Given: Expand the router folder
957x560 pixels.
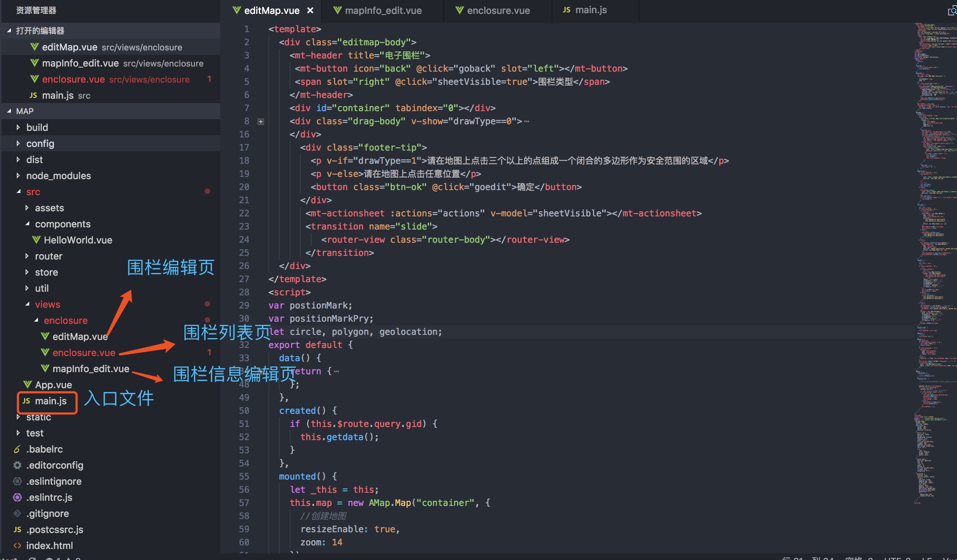Looking at the screenshot, I should [x=27, y=256].
